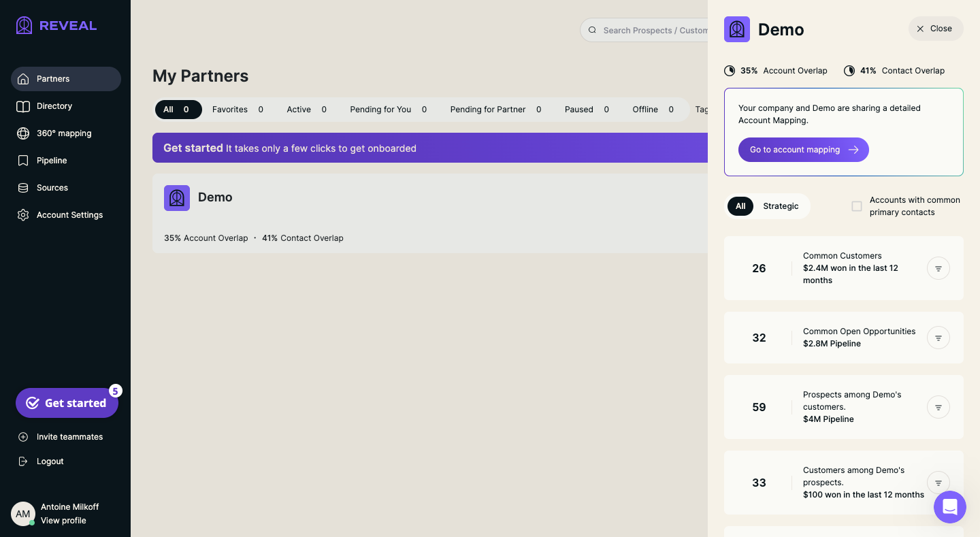980x537 pixels.
Task: Filter Prospects among Demo's customers
Action: click(x=938, y=407)
